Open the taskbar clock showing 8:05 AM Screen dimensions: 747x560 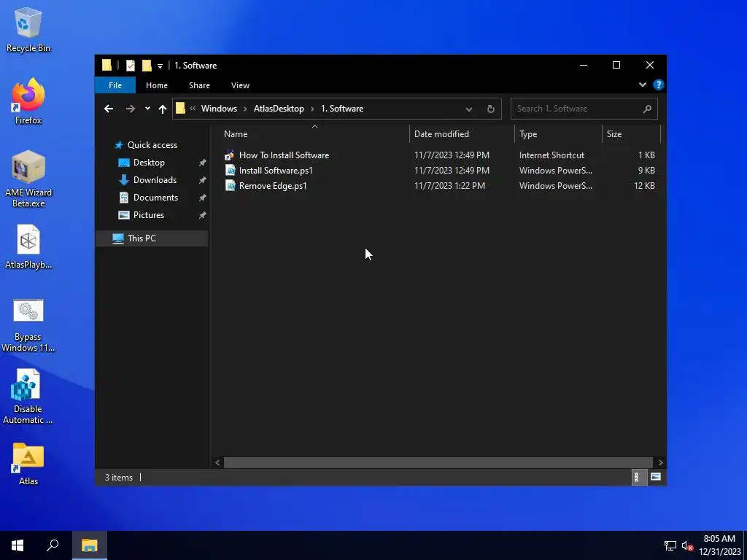pyautogui.click(x=720, y=545)
